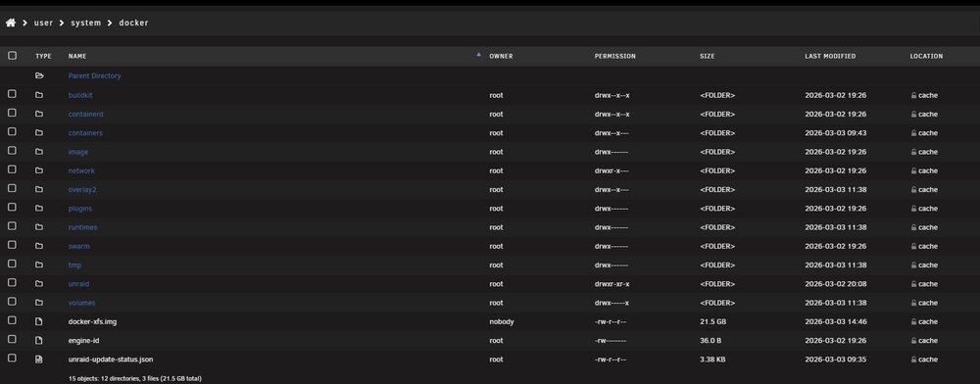
Task: Click the folder icon of tmp row
Action: [x=39, y=264]
